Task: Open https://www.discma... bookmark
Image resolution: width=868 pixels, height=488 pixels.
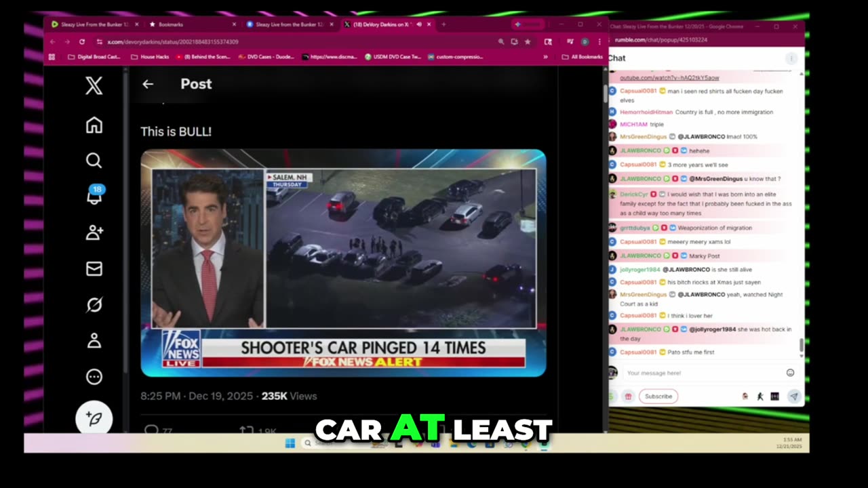Action: [x=329, y=57]
